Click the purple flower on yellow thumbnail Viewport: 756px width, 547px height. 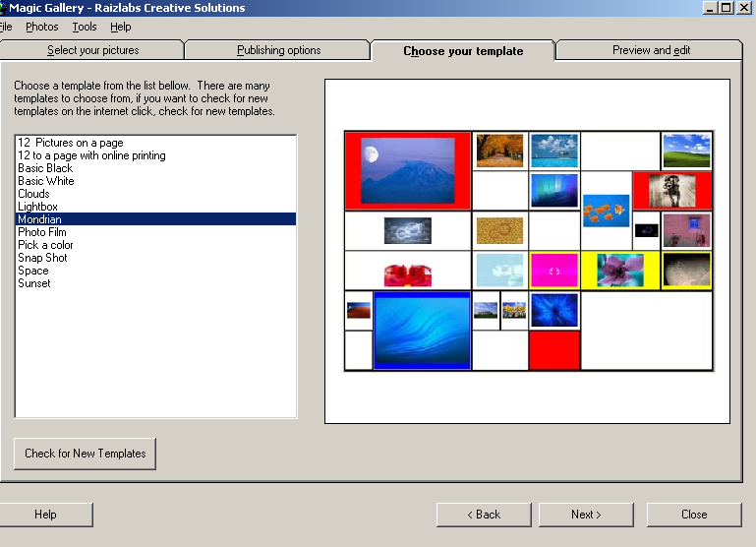point(620,271)
